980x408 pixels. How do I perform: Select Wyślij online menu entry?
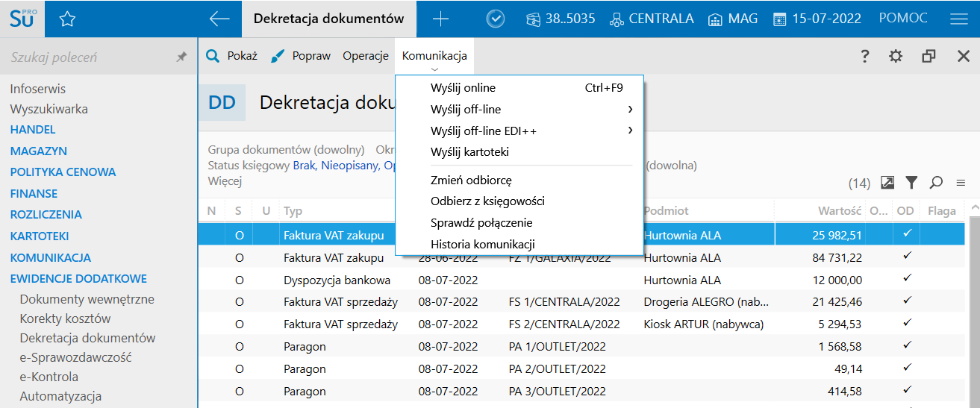click(x=463, y=88)
